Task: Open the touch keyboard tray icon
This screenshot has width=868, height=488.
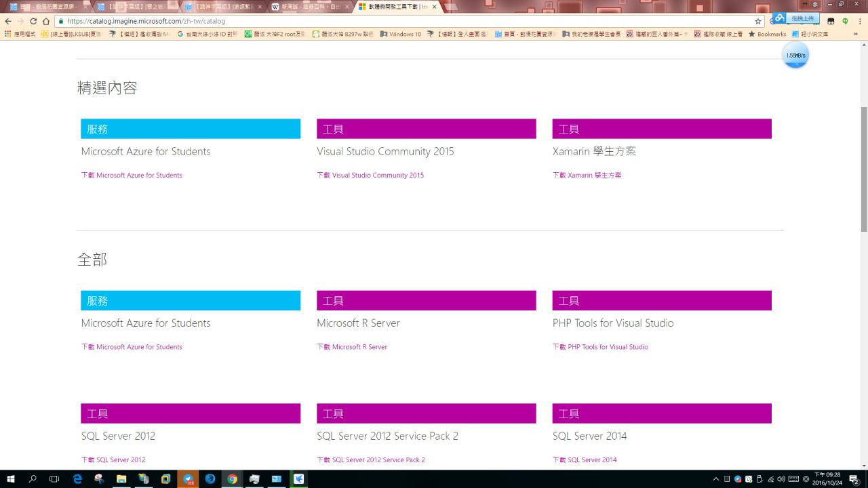Action: (793, 479)
